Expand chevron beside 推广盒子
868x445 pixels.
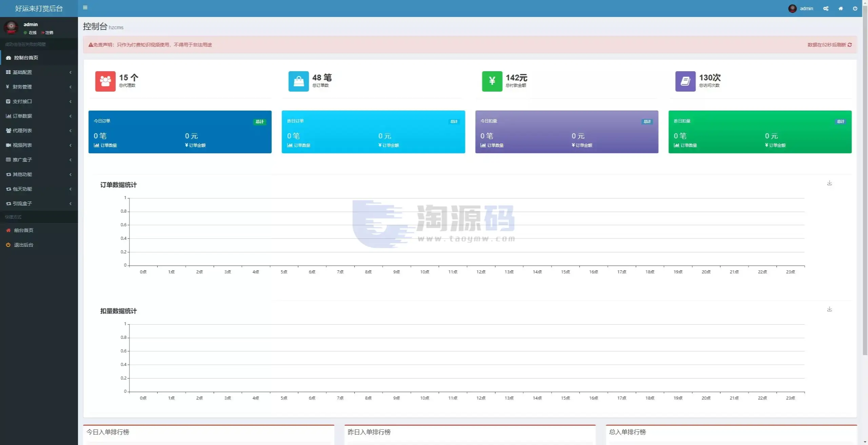tap(71, 160)
